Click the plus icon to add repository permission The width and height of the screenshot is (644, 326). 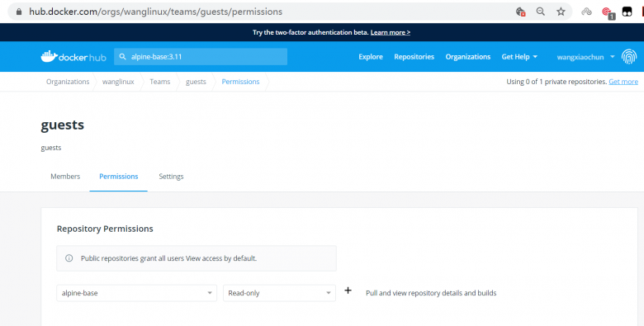(348, 291)
